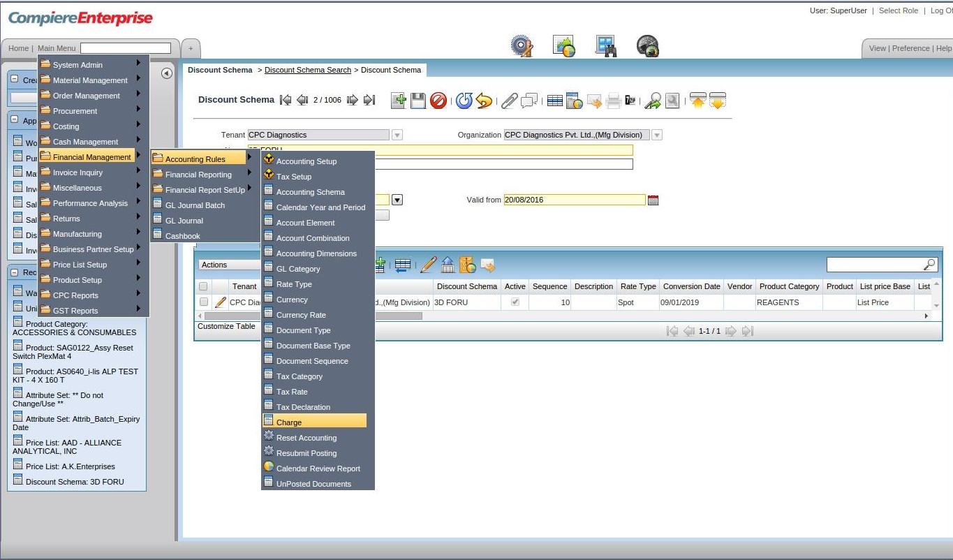Edit the CPC Diagnostics row pencil icon
This screenshot has width=953, height=560.
(221, 302)
